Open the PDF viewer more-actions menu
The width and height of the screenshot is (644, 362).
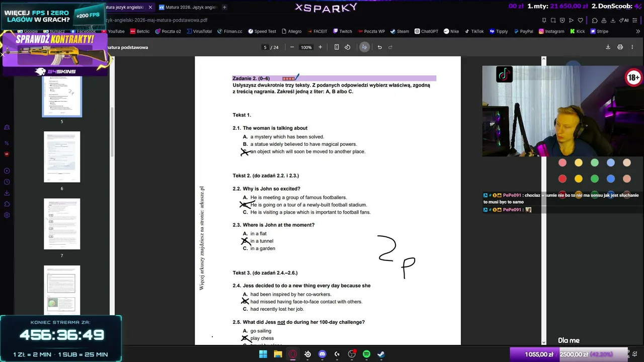(x=632, y=47)
